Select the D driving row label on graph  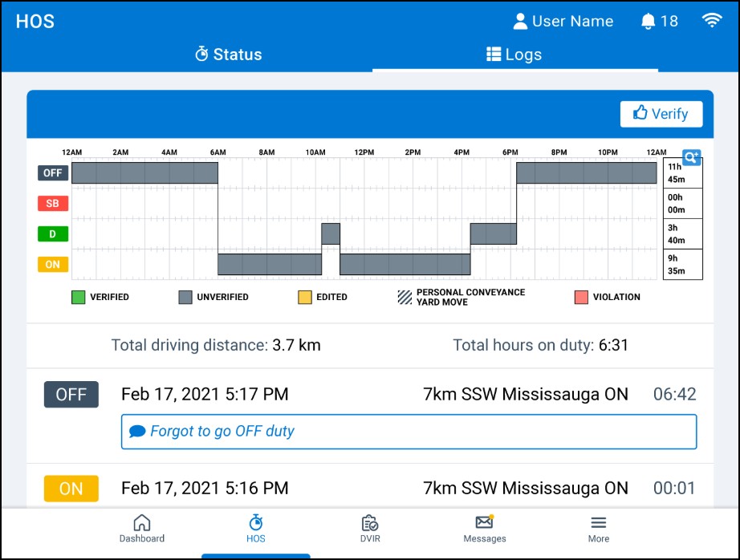(x=53, y=234)
